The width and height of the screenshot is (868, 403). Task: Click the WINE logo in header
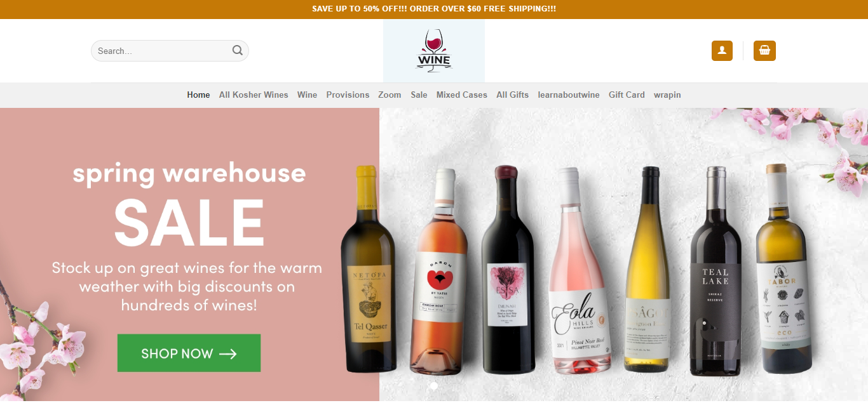point(434,51)
